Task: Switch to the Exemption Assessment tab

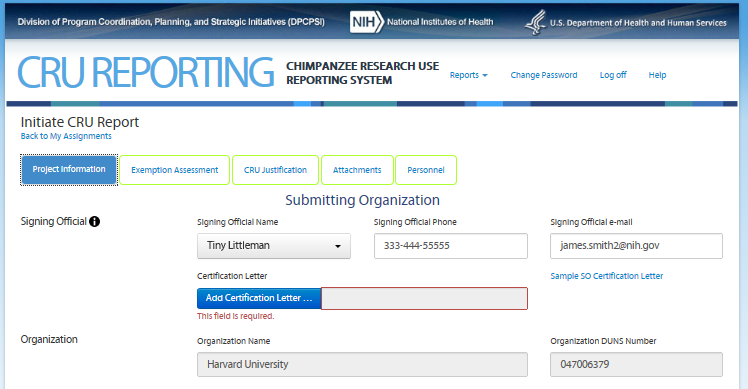Action: click(175, 170)
